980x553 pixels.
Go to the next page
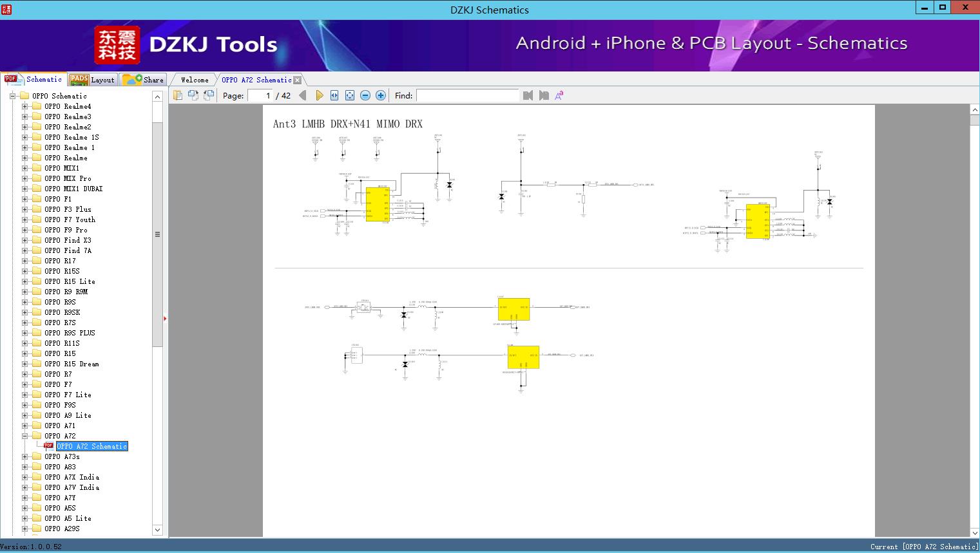(x=320, y=95)
